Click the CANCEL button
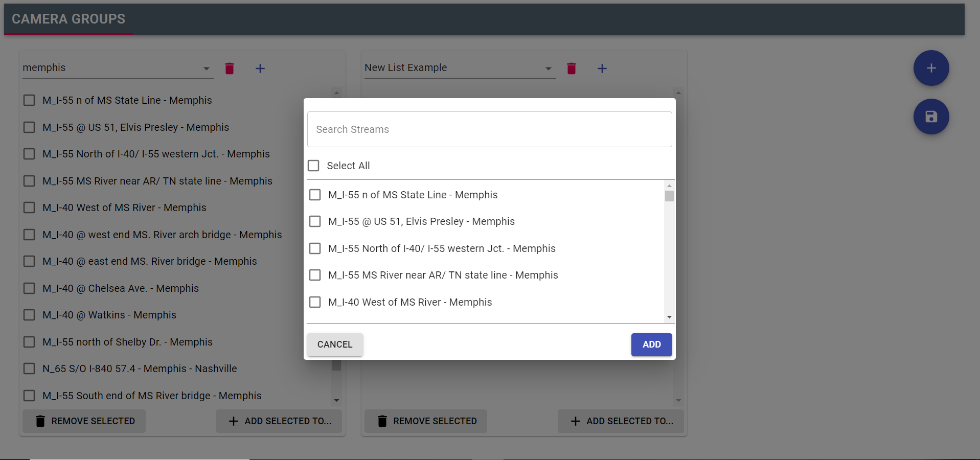This screenshot has height=460, width=980. (335, 344)
